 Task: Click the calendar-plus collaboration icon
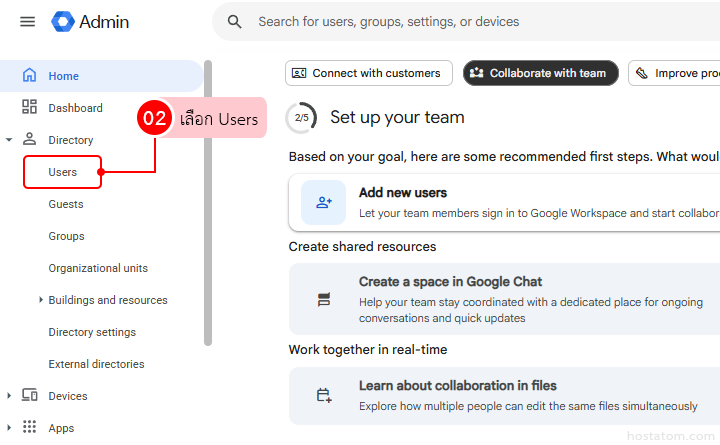(324, 395)
